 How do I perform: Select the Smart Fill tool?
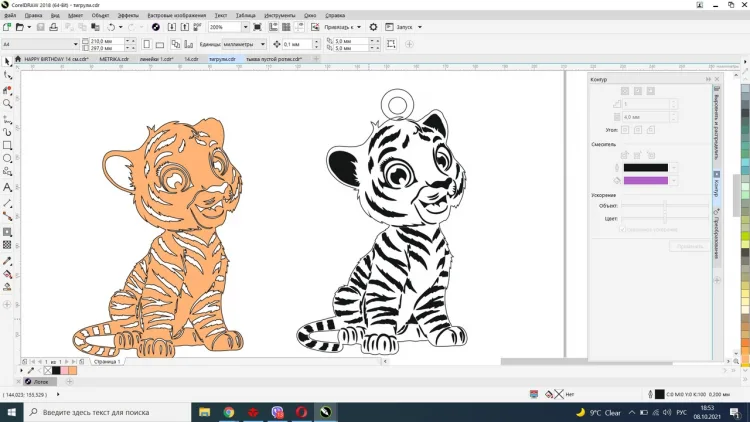(7, 287)
